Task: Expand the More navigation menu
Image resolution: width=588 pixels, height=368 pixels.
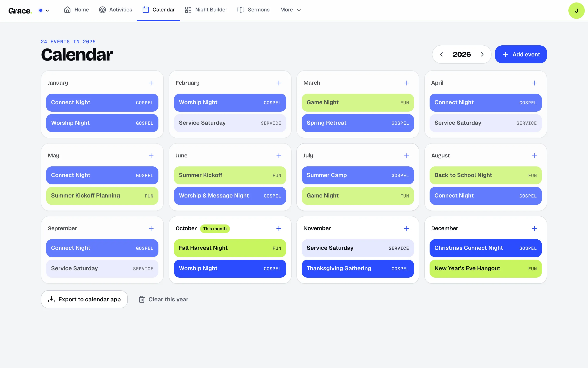Action: pos(290,10)
